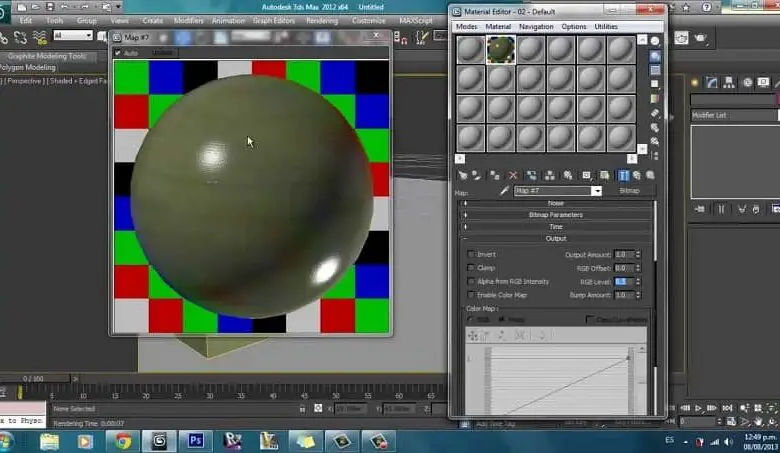Toggle Show Map in Viewport icon
780x453 pixels.
pyautogui.click(x=604, y=175)
